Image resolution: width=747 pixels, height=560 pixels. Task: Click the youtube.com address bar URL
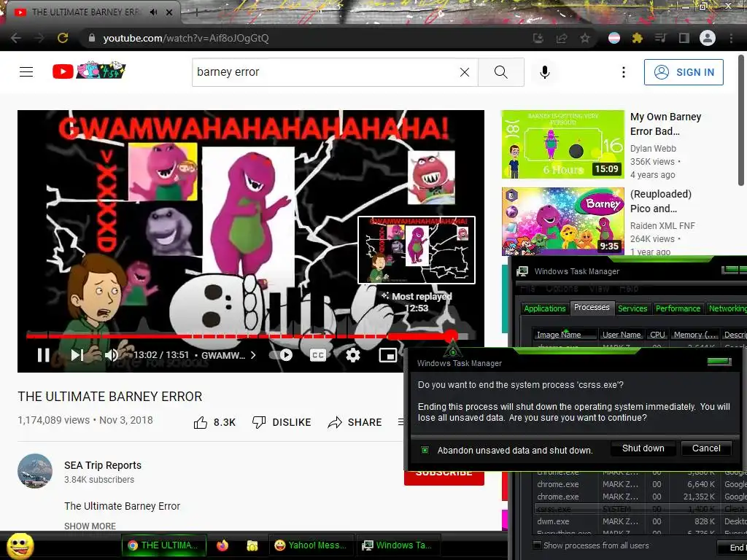coord(186,38)
